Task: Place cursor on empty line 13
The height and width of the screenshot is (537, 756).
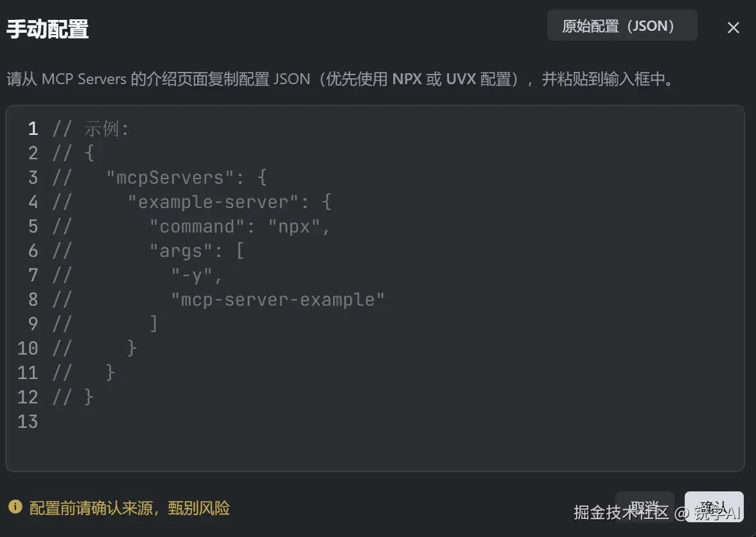Action: pos(193,421)
